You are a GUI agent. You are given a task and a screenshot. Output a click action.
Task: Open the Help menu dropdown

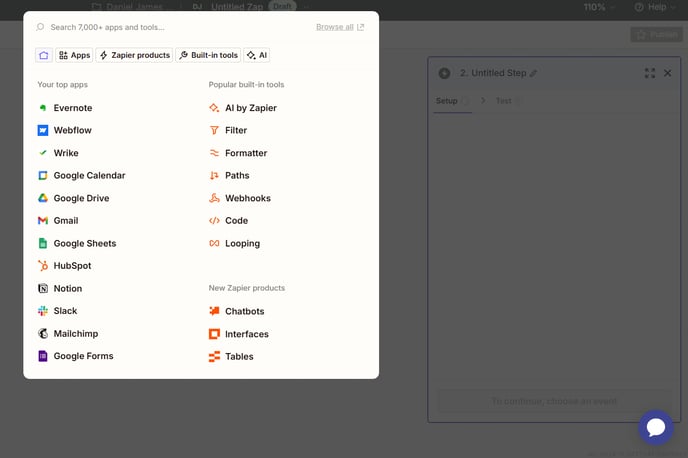[x=655, y=7]
